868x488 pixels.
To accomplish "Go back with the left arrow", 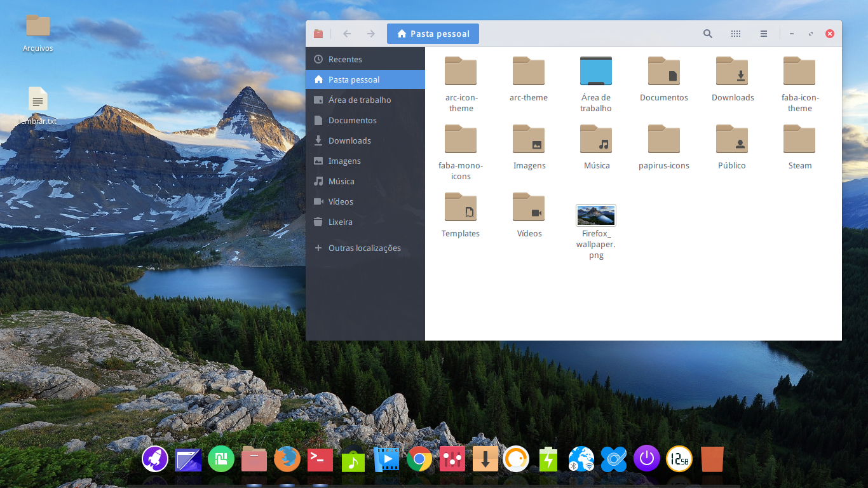I will (347, 34).
